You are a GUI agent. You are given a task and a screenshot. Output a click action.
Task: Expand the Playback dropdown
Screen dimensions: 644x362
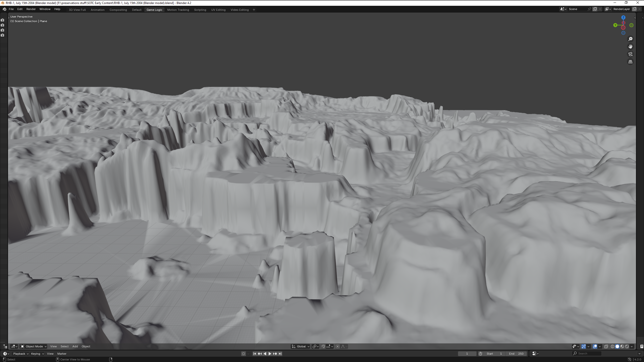point(21,354)
